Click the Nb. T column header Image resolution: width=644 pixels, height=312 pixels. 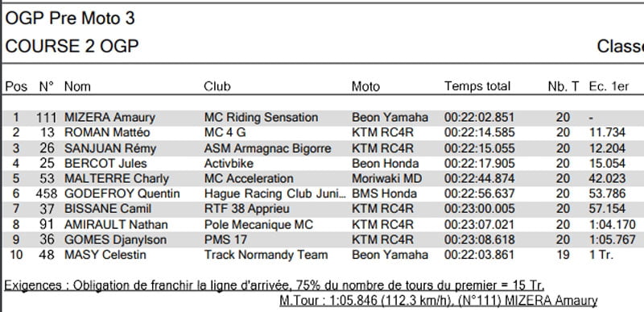[563, 86]
